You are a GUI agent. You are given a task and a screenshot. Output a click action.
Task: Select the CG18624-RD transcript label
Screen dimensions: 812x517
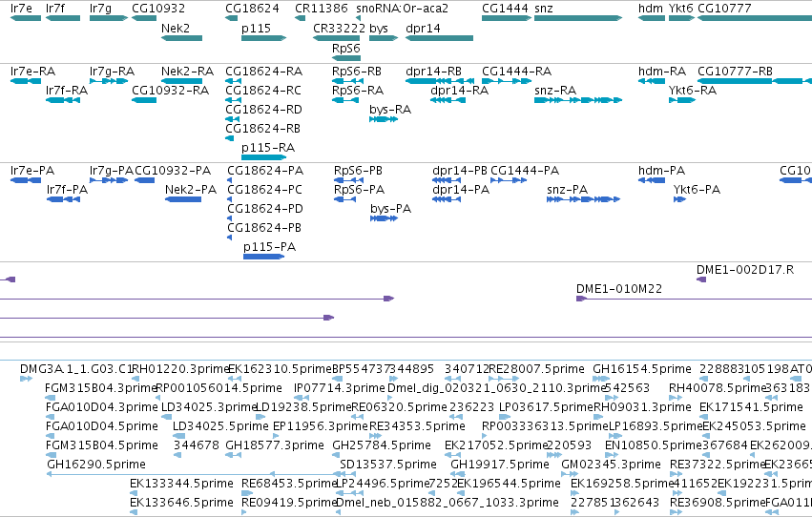(263, 109)
